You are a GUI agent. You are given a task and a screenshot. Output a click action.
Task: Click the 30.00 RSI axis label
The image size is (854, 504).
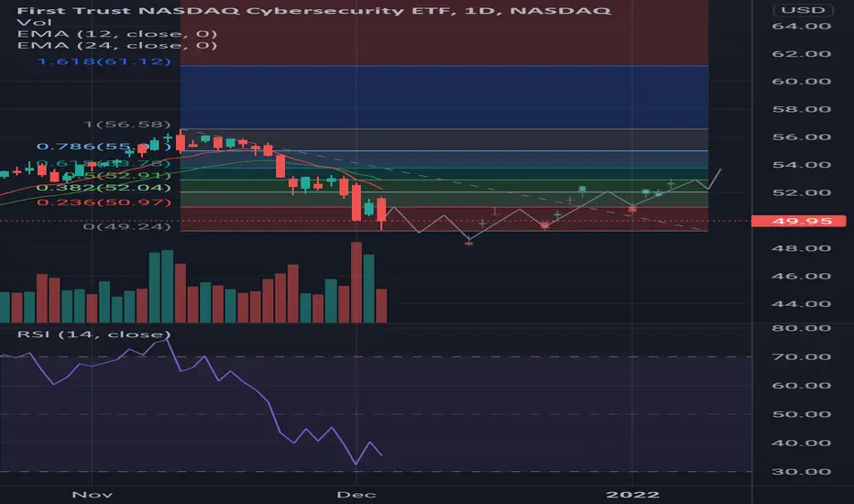[x=801, y=472]
